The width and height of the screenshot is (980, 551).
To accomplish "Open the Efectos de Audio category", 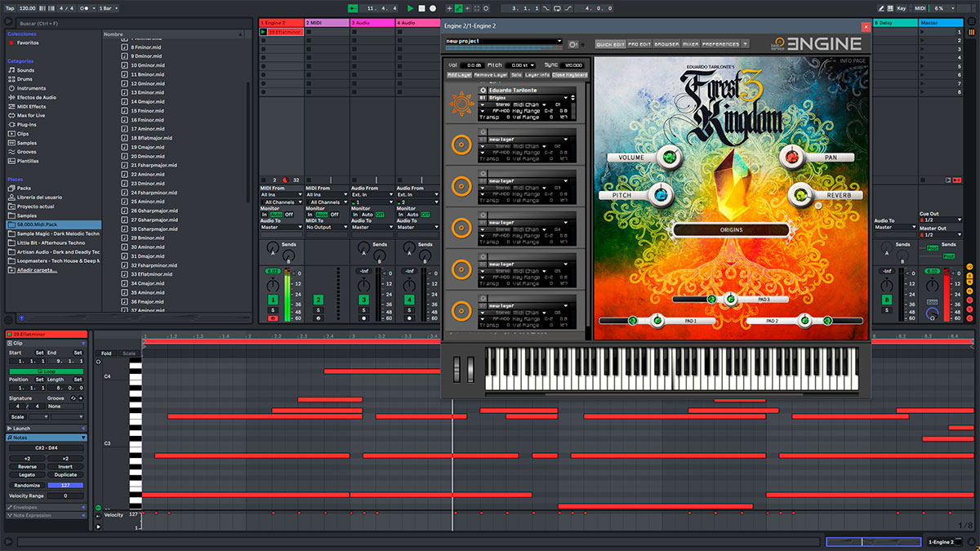I will click(x=36, y=97).
